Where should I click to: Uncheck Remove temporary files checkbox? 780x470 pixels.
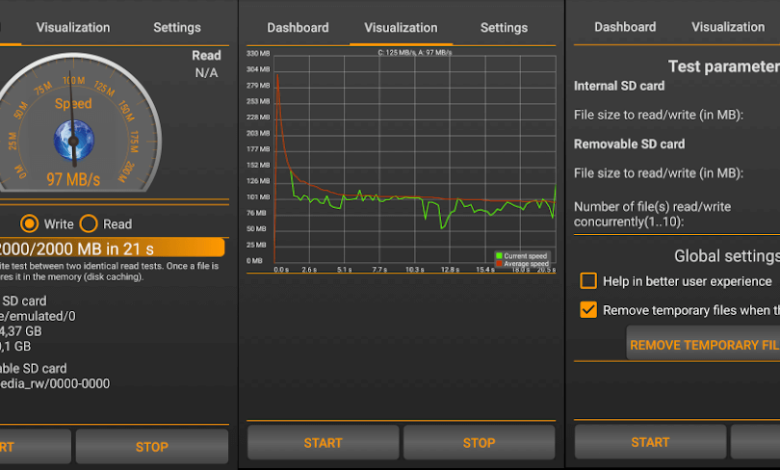pos(589,310)
